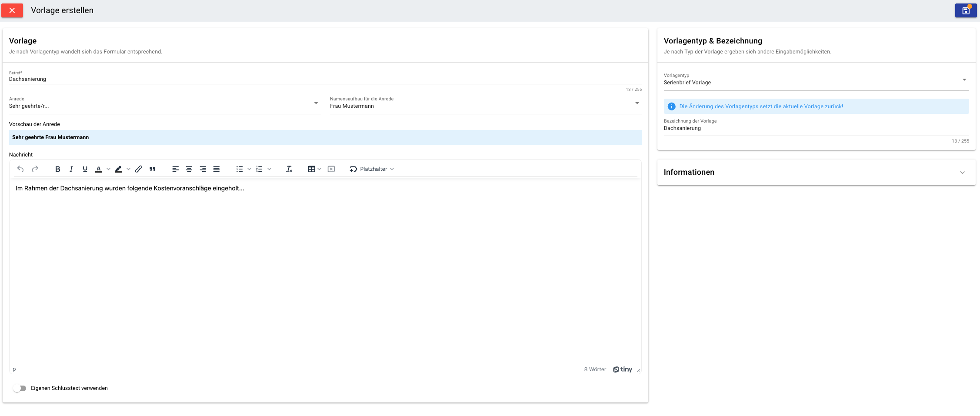
Task: Click the delete table icon
Action: [x=331, y=169]
